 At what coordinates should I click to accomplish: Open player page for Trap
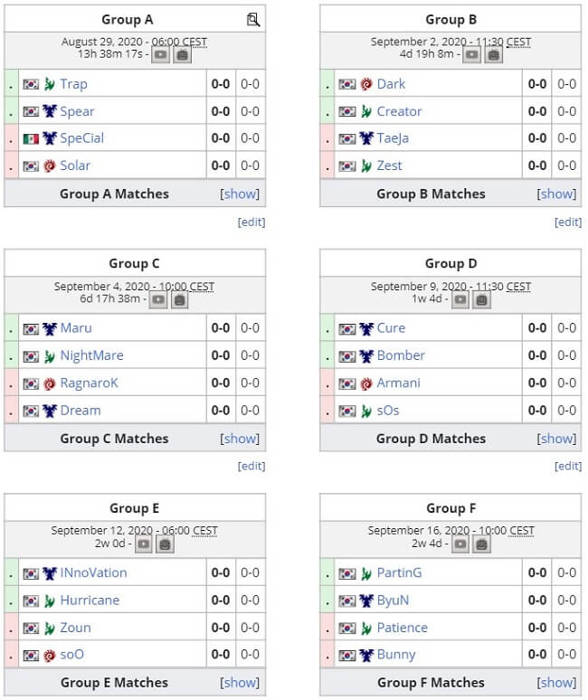click(73, 84)
